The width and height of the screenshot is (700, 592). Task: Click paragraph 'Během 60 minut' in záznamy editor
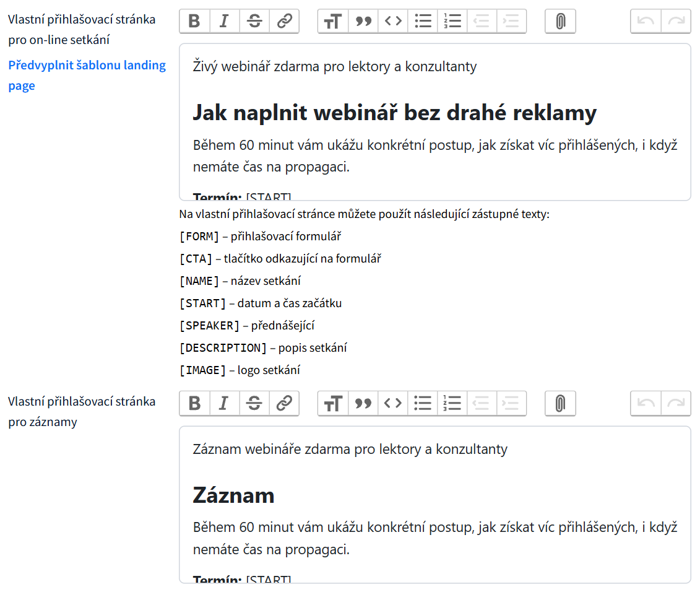[435, 538]
